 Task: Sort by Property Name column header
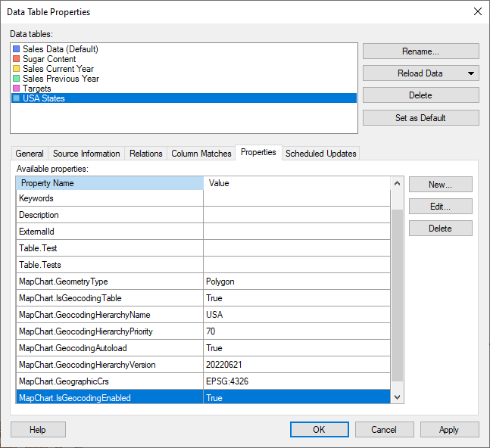(110, 183)
